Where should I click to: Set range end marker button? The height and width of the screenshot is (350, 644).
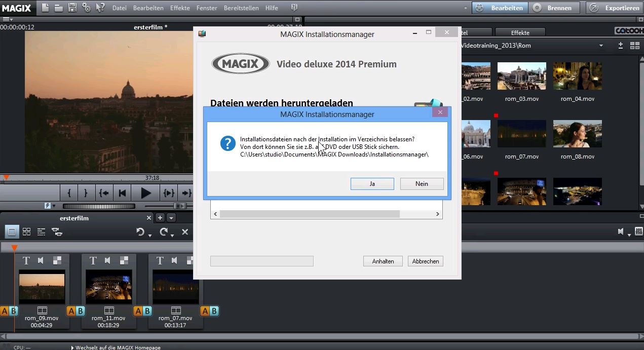pyautogui.click(x=86, y=193)
